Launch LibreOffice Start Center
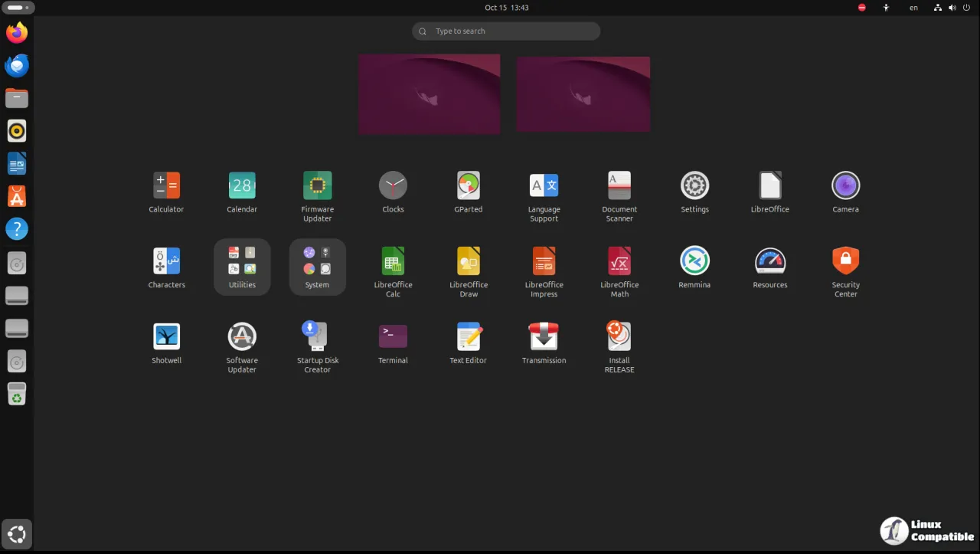 770,185
